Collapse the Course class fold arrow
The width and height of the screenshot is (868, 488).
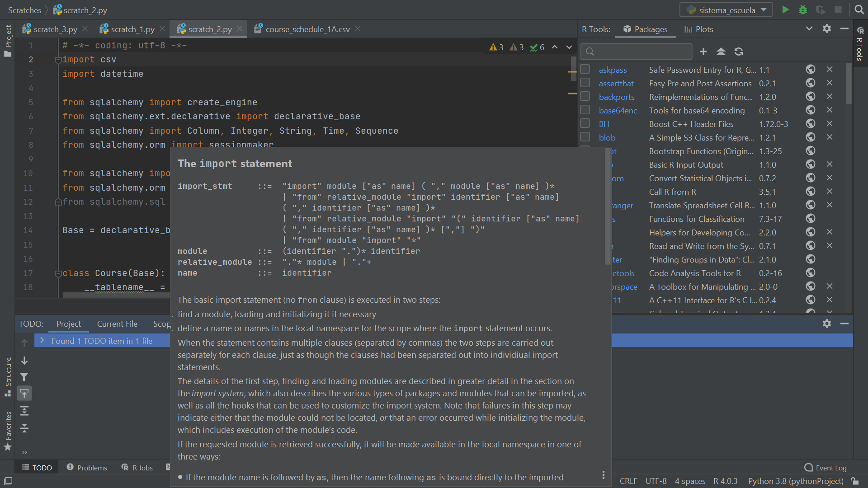[58, 273]
